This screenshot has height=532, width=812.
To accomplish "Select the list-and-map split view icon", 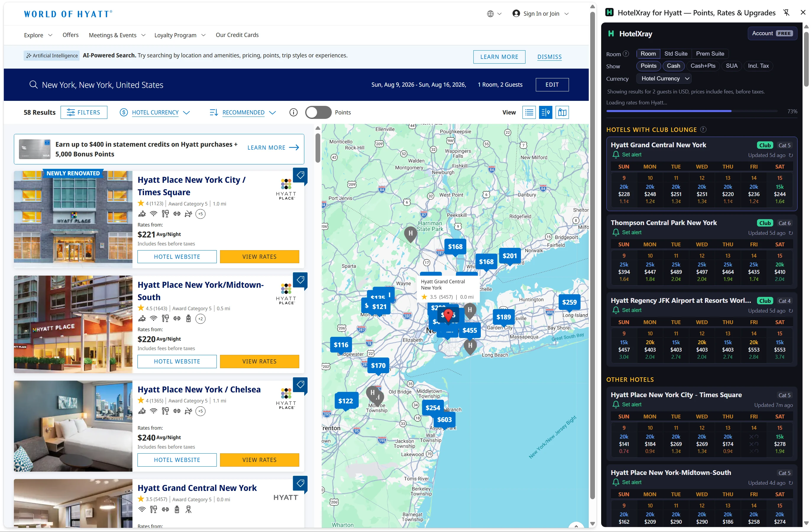I will coord(546,112).
